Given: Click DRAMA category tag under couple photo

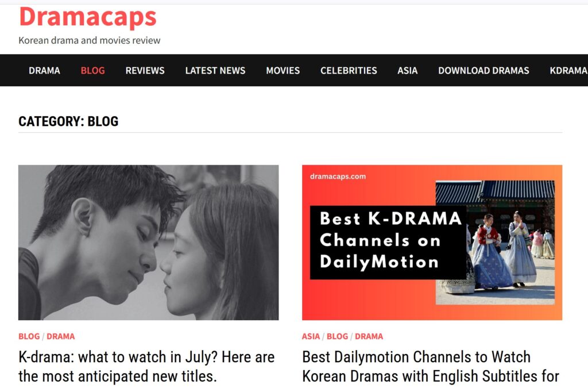Looking at the screenshot, I should 60,336.
